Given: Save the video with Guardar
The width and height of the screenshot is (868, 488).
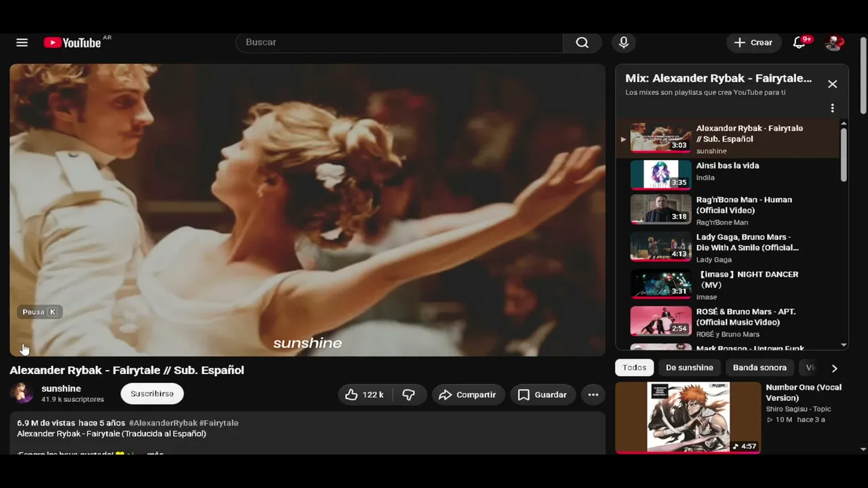Looking at the screenshot, I should pos(542,394).
